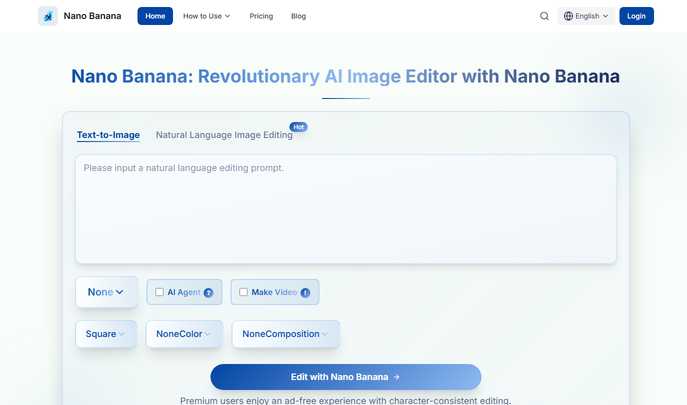Open the Pricing page link
The width and height of the screenshot is (687, 405).
tap(261, 16)
